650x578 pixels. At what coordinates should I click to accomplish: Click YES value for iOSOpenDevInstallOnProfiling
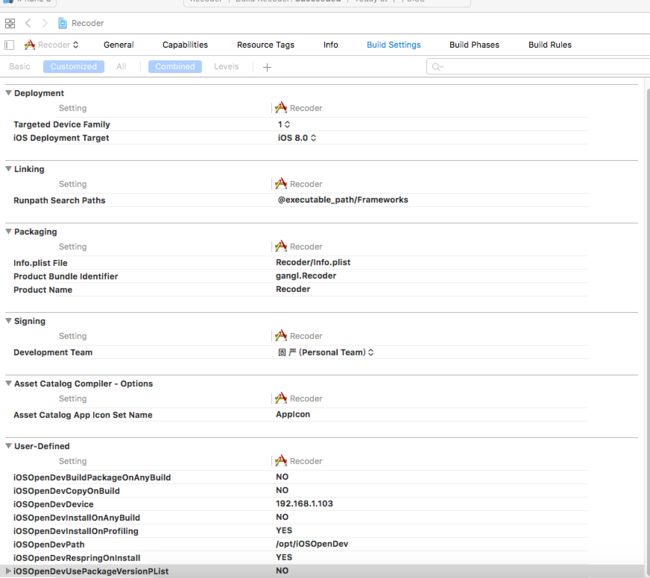284,530
